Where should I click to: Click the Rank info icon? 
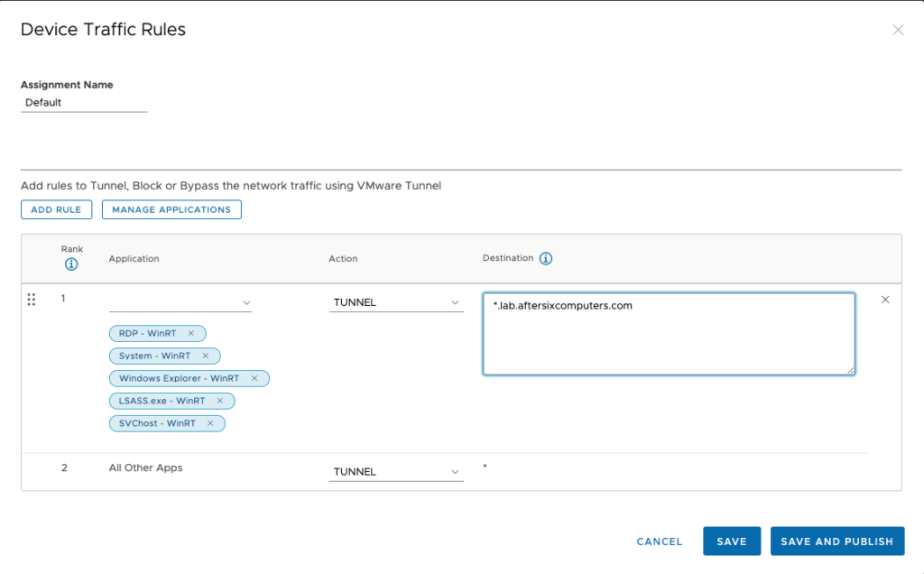(x=71, y=264)
